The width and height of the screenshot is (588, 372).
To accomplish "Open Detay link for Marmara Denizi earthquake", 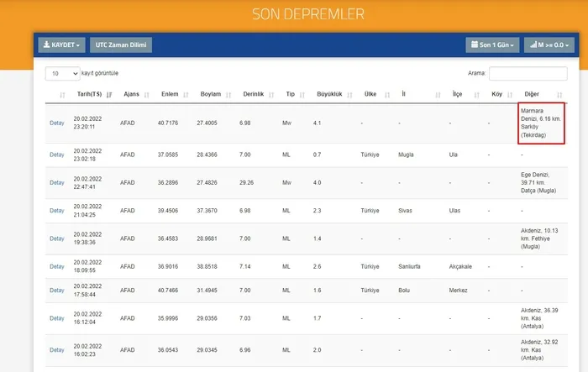I will pyautogui.click(x=57, y=123).
